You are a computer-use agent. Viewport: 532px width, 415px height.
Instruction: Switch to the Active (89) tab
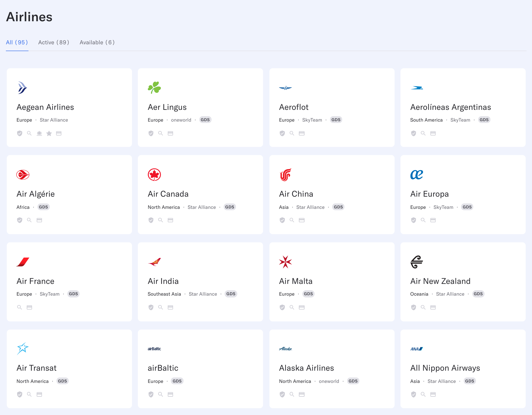pos(54,42)
